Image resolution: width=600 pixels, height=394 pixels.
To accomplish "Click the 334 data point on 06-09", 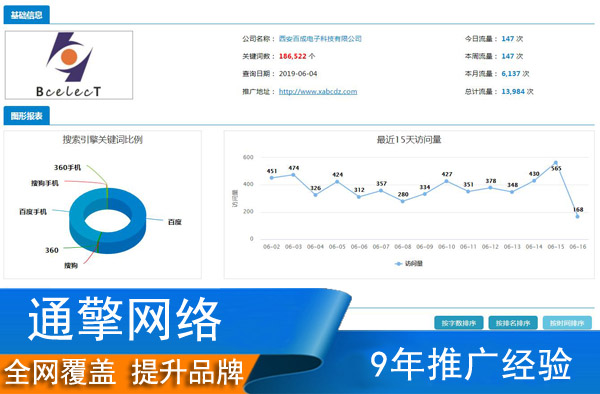I will [x=425, y=194].
